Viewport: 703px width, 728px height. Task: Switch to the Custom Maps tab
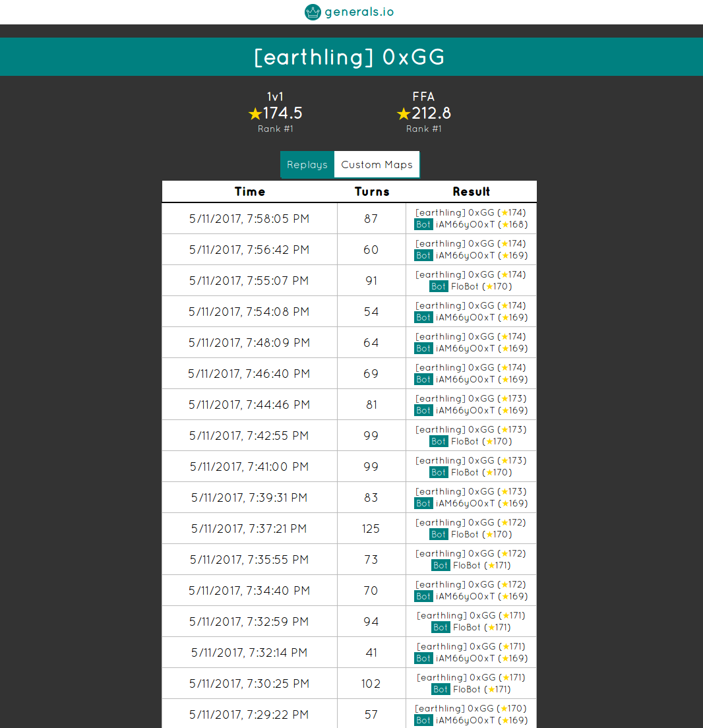(x=377, y=165)
